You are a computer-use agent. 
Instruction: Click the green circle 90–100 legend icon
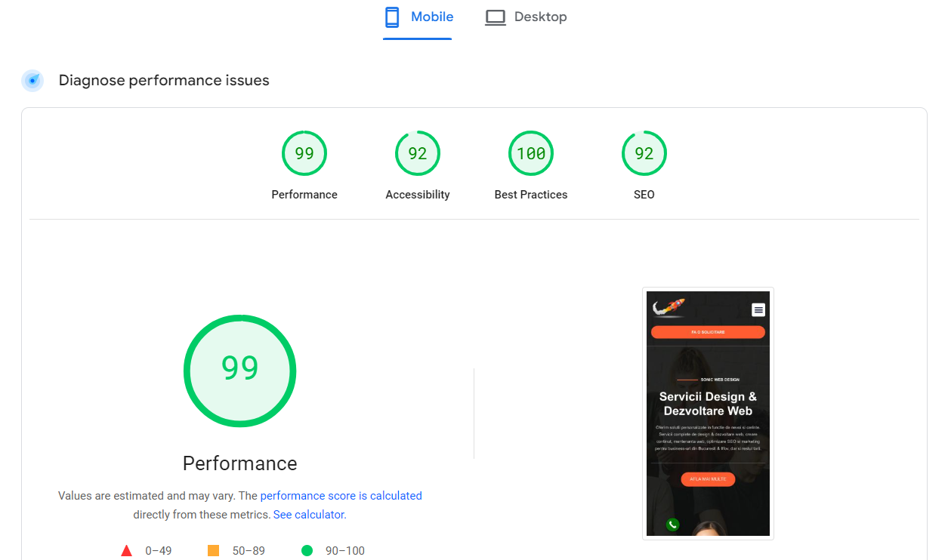(307, 551)
